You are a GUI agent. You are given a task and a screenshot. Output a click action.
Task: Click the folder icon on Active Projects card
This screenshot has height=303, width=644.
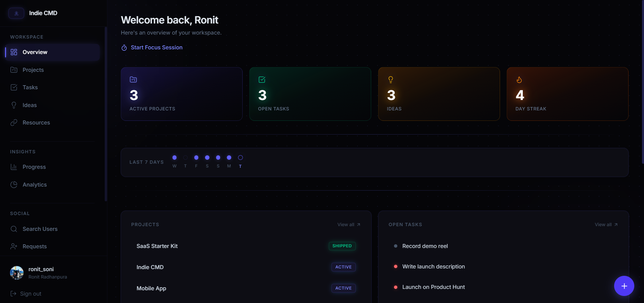pyautogui.click(x=133, y=80)
